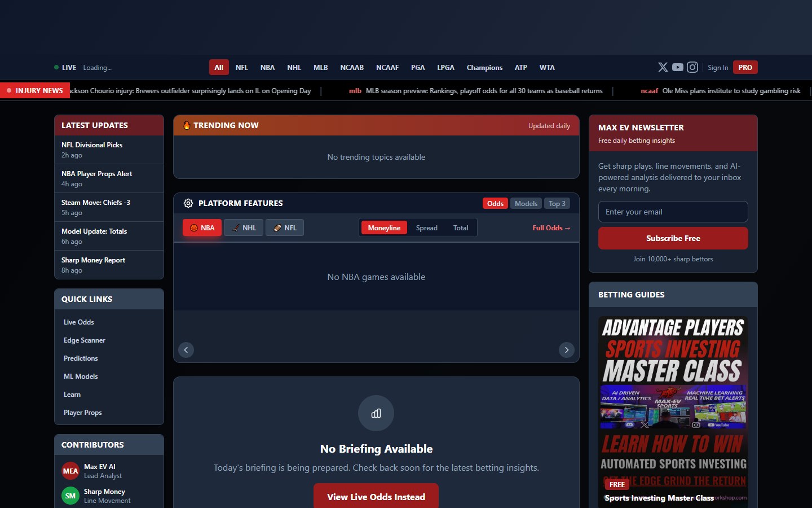
Task: Choose the Total bet type
Action: tap(461, 227)
